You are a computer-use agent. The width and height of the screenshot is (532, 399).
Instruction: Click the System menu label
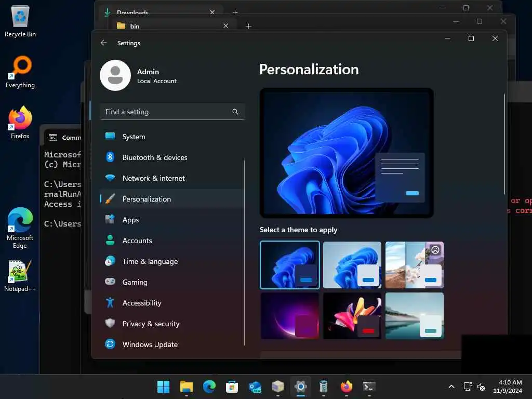pos(134,137)
